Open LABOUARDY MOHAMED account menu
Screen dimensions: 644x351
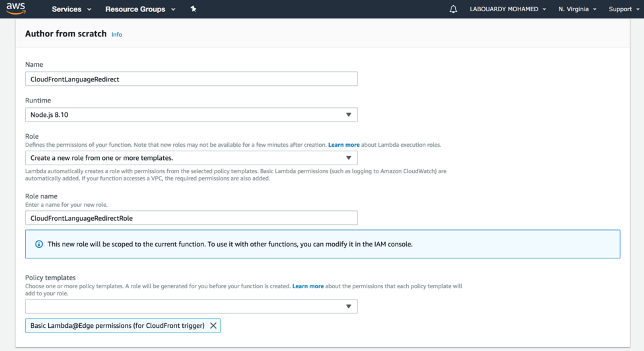[x=508, y=9]
